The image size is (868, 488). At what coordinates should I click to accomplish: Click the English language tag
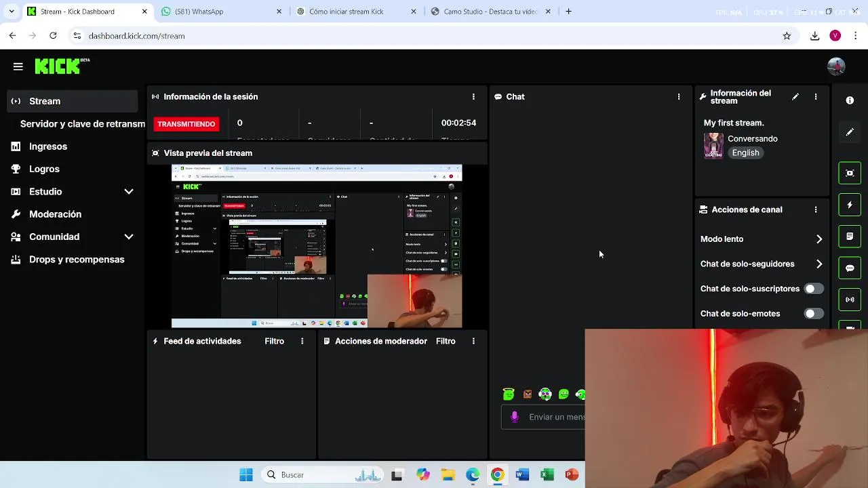(745, 153)
